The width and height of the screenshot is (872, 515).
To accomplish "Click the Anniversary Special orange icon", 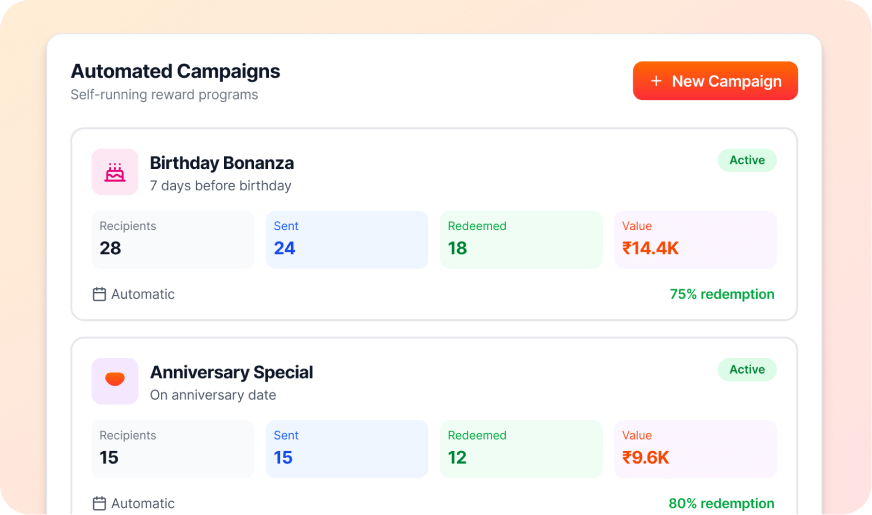I will 115,381.
